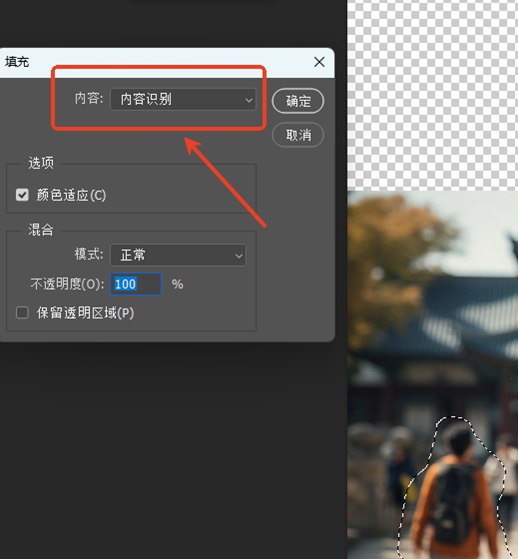Click the 模式 label in 混合 group
The height and width of the screenshot is (559, 518).
pyautogui.click(x=89, y=255)
